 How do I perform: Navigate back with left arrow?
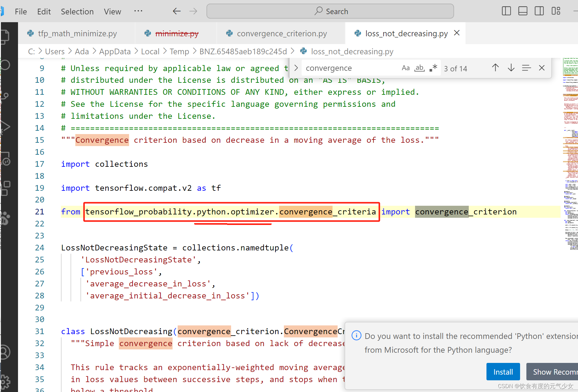[177, 11]
